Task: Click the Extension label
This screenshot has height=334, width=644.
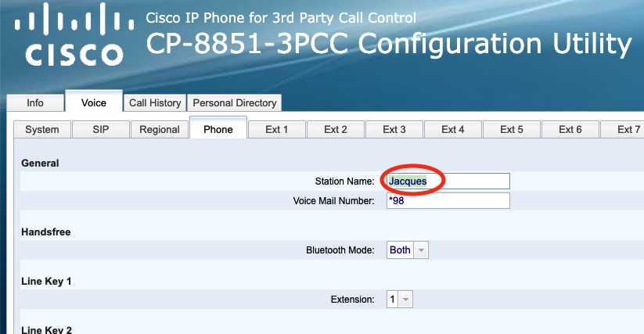Action: (352, 299)
